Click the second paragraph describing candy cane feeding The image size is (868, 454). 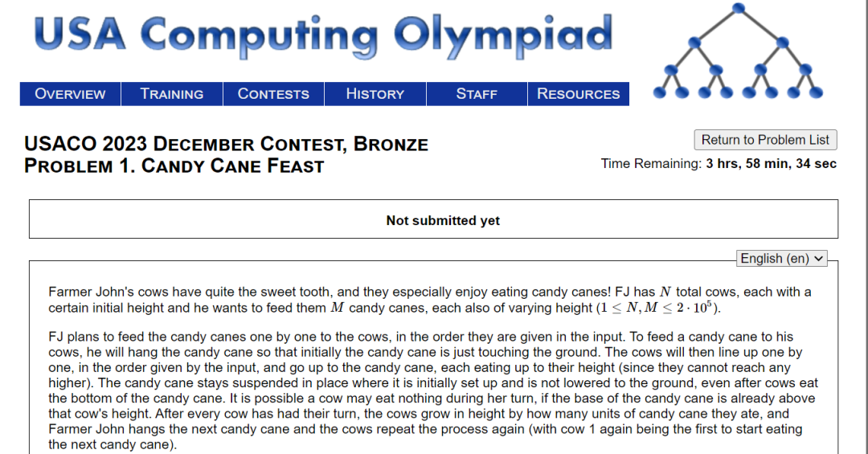point(433,391)
